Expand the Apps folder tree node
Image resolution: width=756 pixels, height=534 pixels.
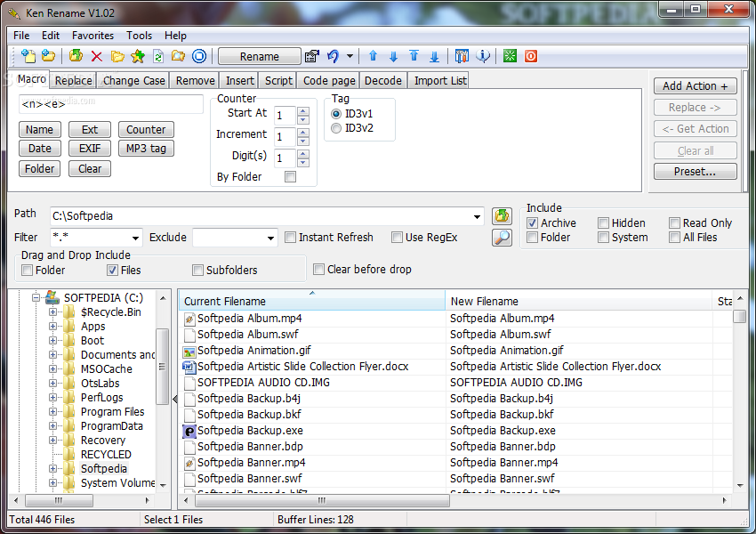coord(52,326)
